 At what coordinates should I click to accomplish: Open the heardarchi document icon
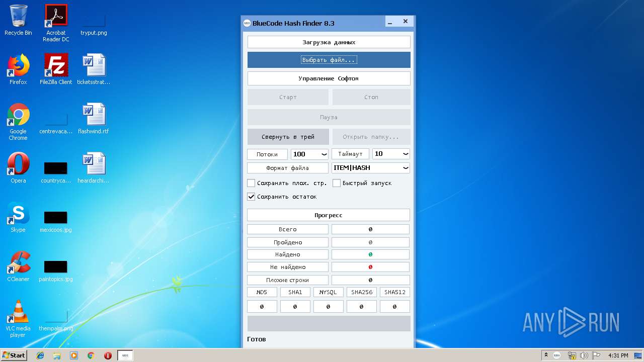(94, 168)
